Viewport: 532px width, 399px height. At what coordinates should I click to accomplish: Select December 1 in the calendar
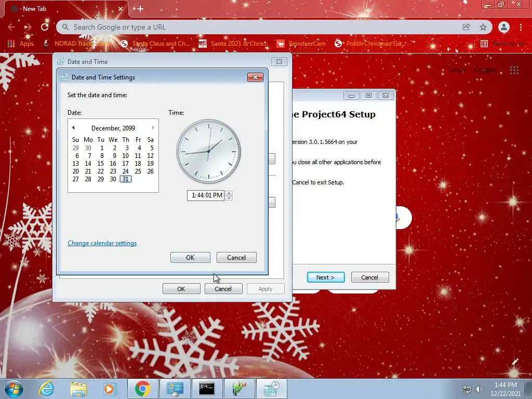click(x=101, y=148)
